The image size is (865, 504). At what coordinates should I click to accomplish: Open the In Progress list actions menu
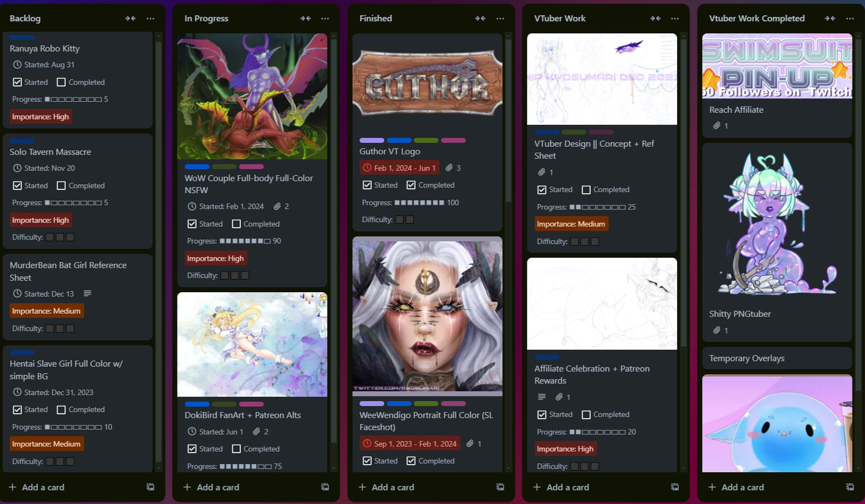pyautogui.click(x=325, y=18)
